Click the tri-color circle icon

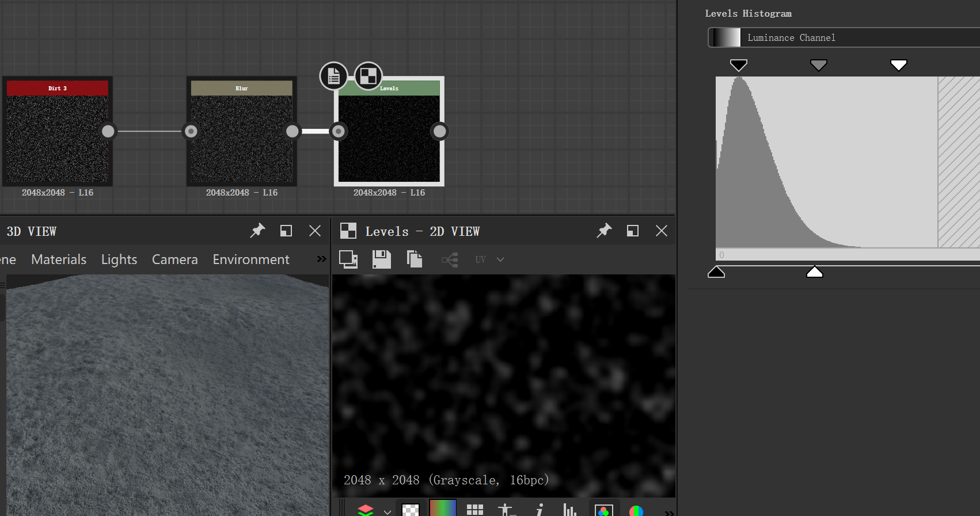coord(636,511)
